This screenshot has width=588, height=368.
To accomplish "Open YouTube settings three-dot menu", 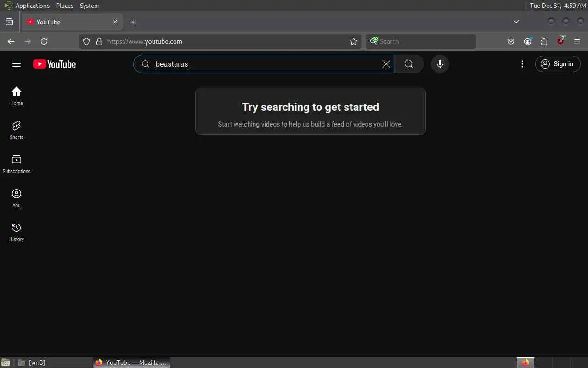I will click(522, 64).
